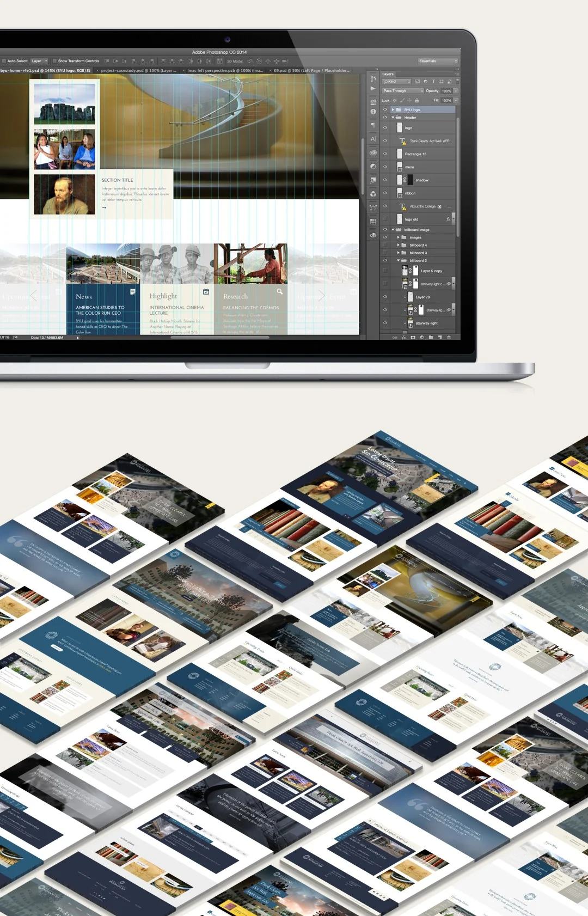Click the Opacity 100% field

point(446,91)
